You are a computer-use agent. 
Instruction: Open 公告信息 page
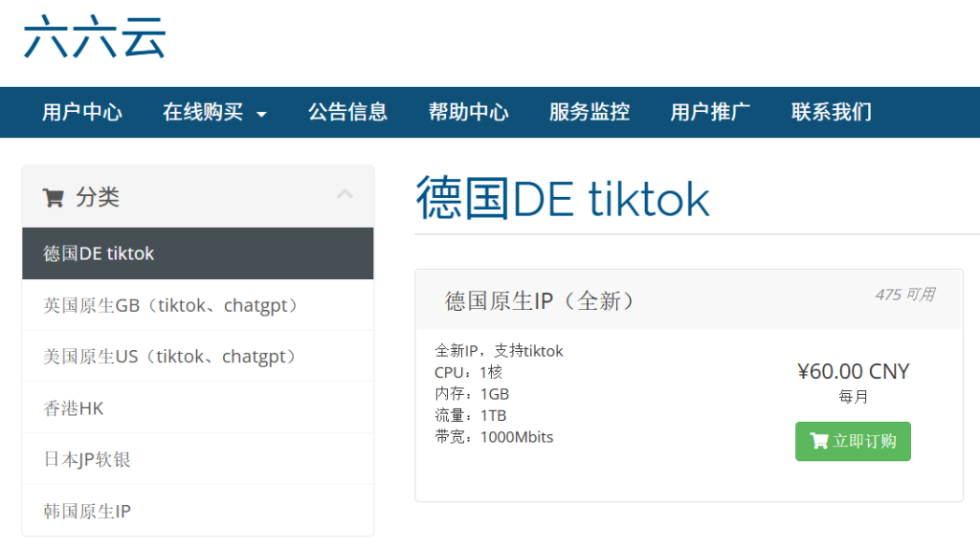347,112
